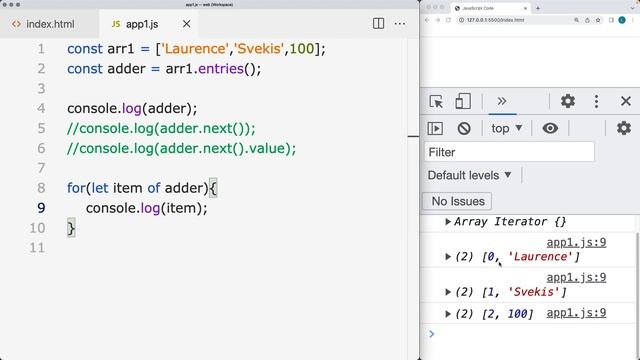Viewport: 640px width, 360px height.
Task: Open the DevTools three-dot customize menu
Action: [x=596, y=101]
